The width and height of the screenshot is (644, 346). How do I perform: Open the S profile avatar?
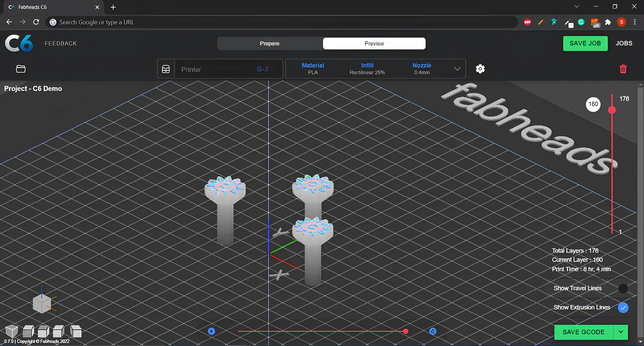[x=621, y=22]
